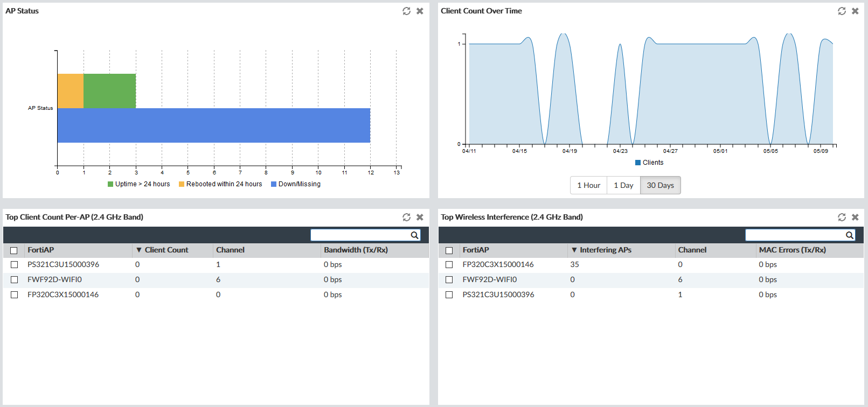Refresh the AP Status widget
Screen dimensions: 868x407
[406, 11]
